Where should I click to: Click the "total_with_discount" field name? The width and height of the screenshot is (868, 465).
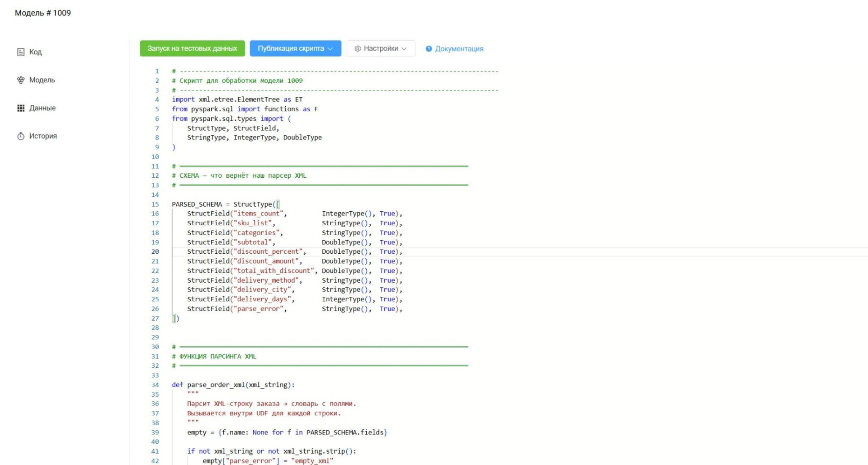tap(274, 270)
